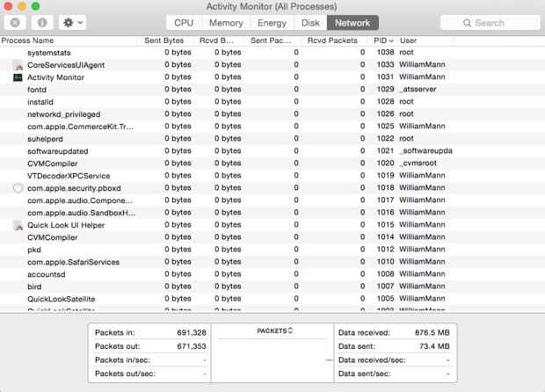The image size is (545, 392).
Task: Click the Packets in/sec label
Action: [x=122, y=360]
